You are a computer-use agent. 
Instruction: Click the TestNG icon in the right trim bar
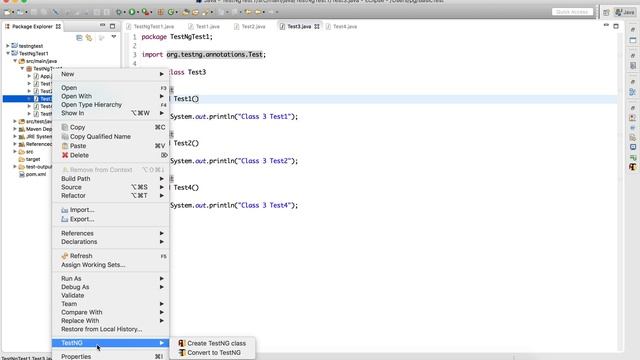click(x=633, y=167)
